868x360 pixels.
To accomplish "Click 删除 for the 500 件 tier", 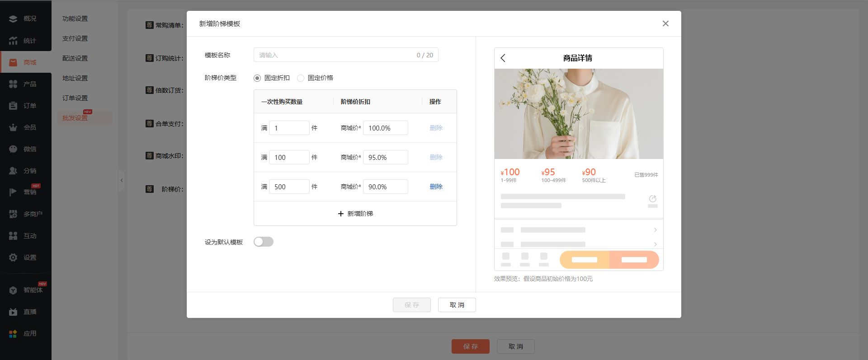I will [436, 187].
